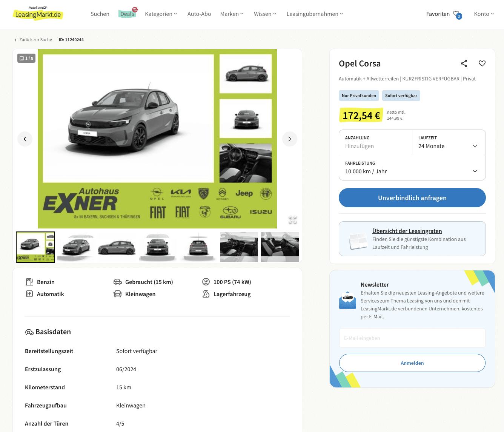Image resolution: width=504 pixels, height=432 pixels.
Task: Open fullscreen gallery view icon
Action: 293,220
